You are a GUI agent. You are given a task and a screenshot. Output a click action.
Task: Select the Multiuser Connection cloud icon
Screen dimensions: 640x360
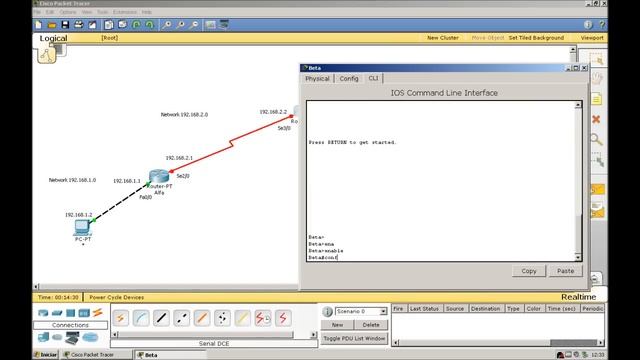(90, 337)
